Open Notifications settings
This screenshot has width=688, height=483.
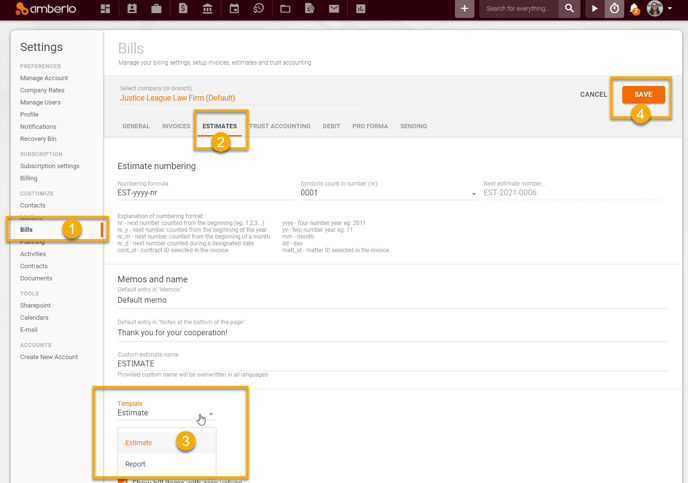pyautogui.click(x=38, y=127)
